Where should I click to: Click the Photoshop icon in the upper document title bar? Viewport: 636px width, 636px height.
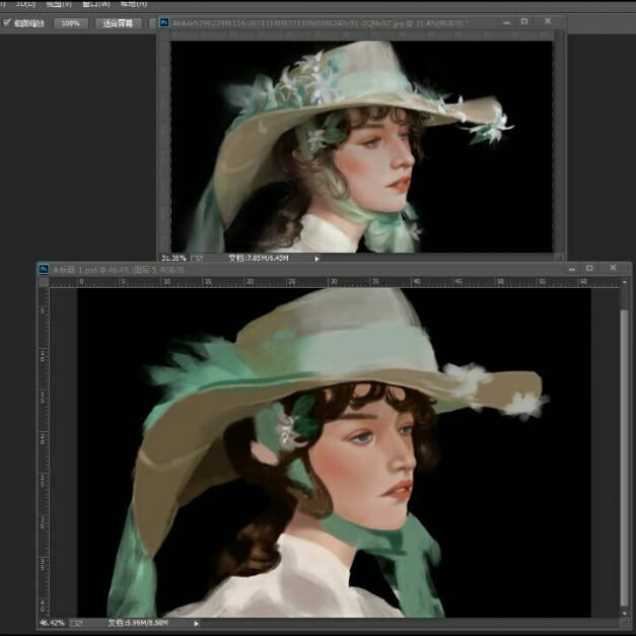[164, 22]
